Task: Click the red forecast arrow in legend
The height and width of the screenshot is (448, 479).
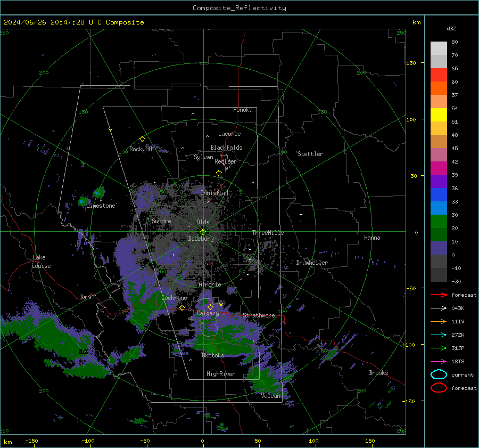Action: [439, 295]
